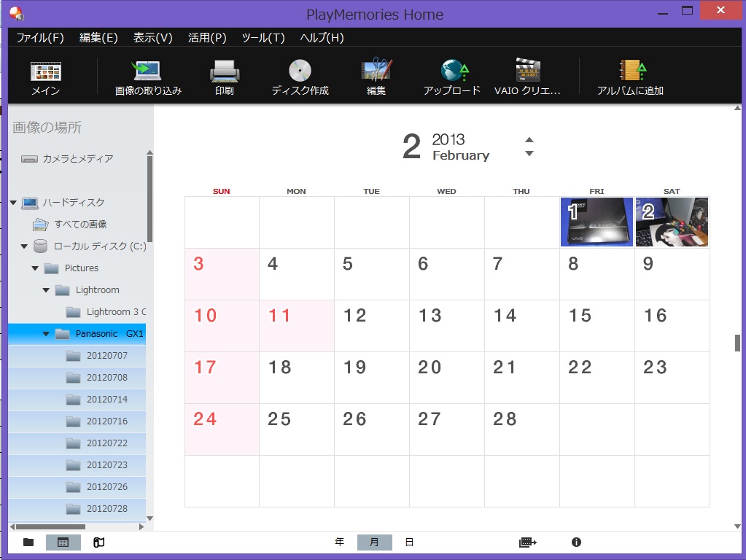Screen dimensions: 746x560
Task: Click calendar area vertical scrollbar thumb
Action: pos(737,343)
